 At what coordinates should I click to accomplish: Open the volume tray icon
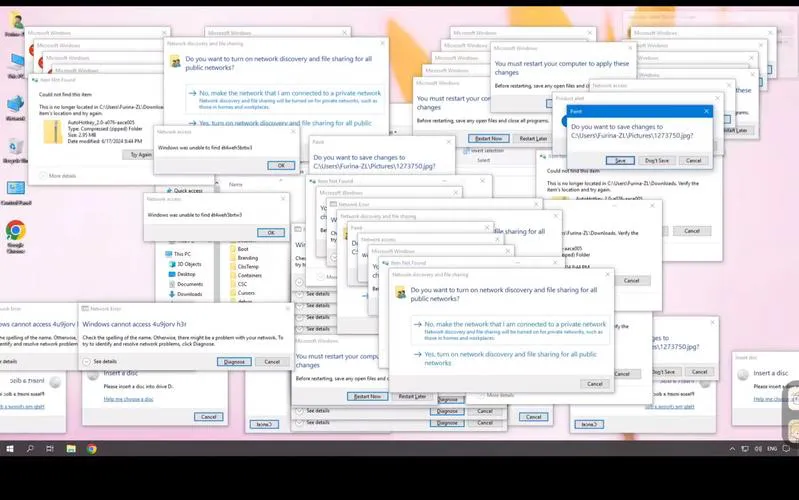[x=758, y=449]
